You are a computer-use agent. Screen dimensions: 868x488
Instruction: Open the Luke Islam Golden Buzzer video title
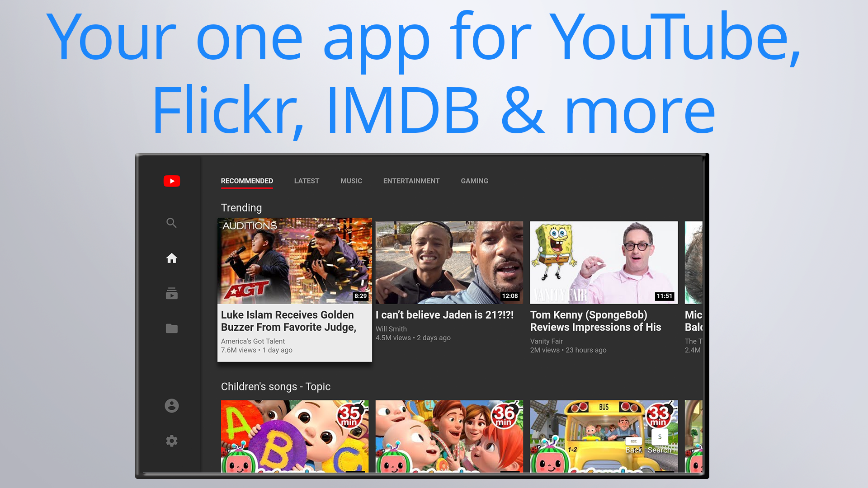[288, 321]
